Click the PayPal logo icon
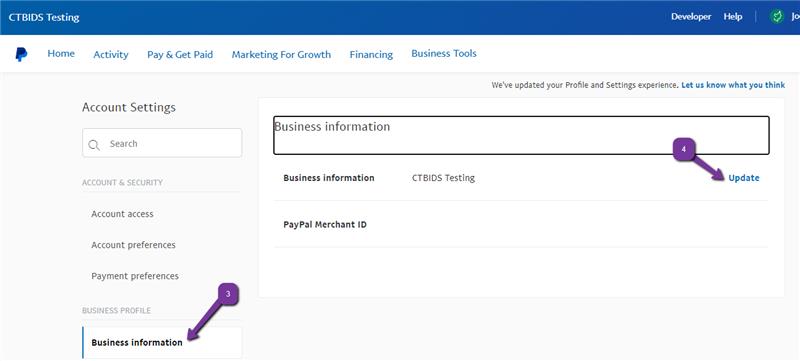Viewport: 800px width, 361px height. pyautogui.click(x=21, y=54)
